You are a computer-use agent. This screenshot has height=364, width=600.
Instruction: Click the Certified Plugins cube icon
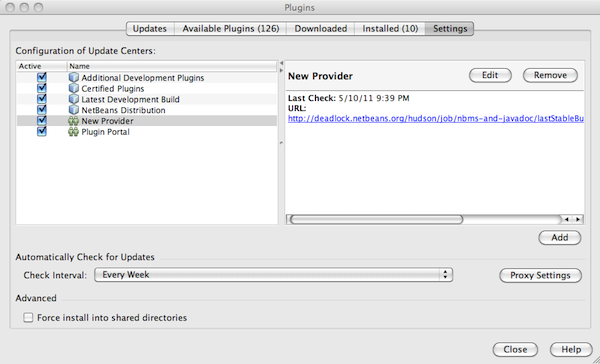coord(73,88)
